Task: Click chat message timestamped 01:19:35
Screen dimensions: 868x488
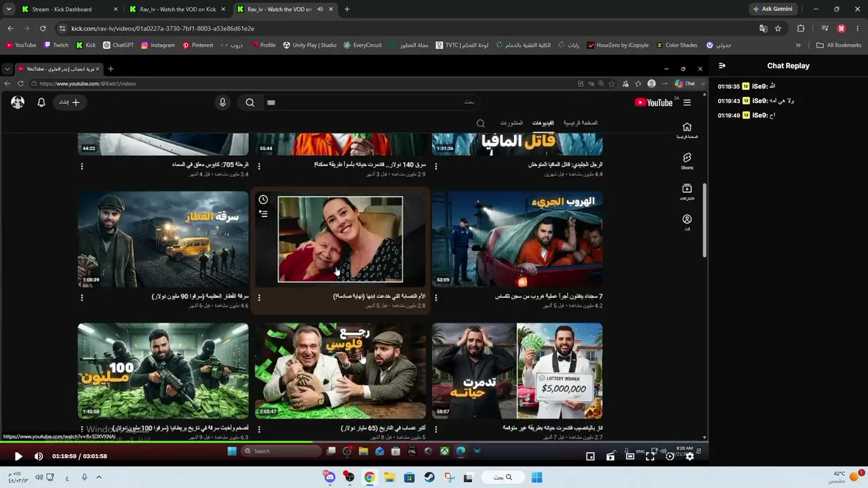Action: click(746, 87)
